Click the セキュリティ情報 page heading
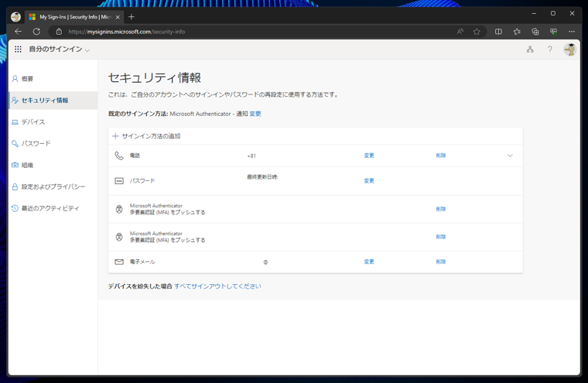Screen dimensions: 588x383 (155, 77)
